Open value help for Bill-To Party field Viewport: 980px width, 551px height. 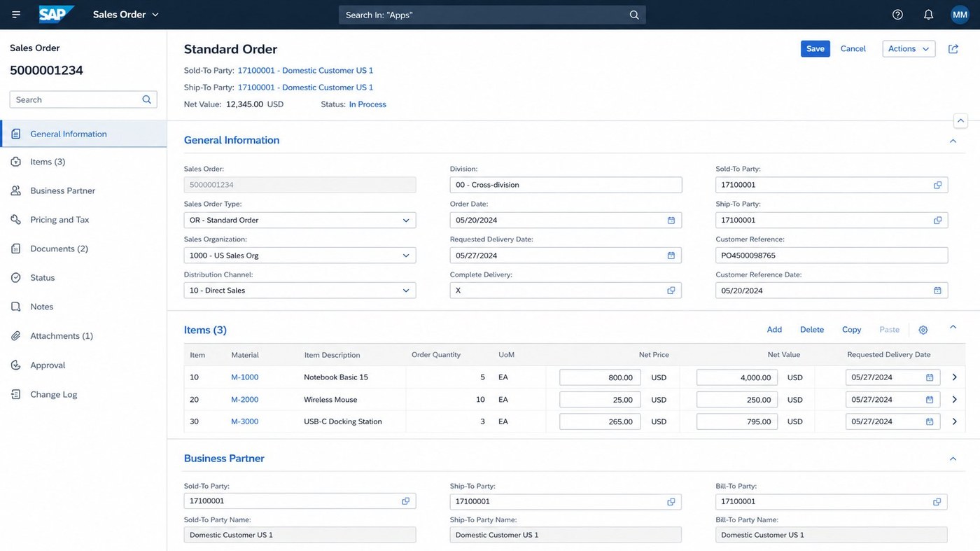pyautogui.click(x=937, y=501)
